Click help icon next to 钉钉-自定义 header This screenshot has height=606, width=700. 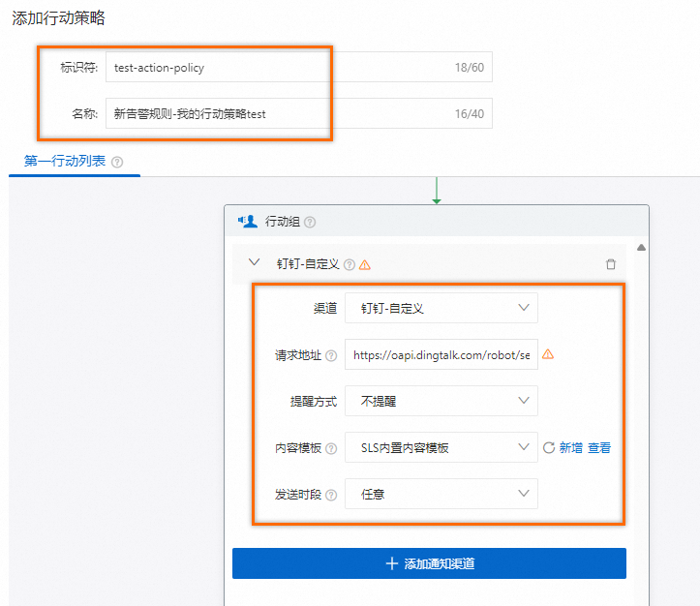(x=350, y=265)
